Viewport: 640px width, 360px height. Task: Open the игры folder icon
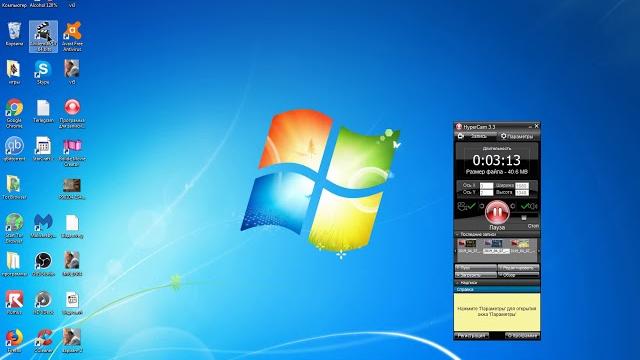(x=14, y=72)
